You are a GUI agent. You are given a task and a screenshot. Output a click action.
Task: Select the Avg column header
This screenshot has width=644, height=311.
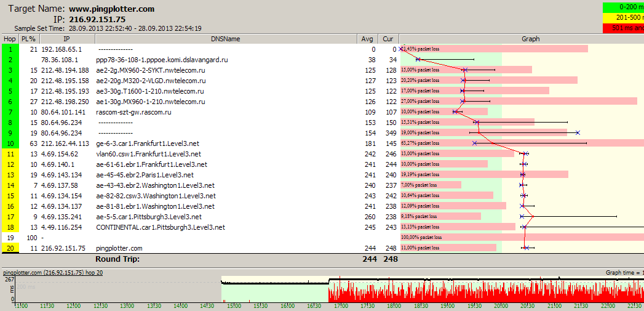click(x=367, y=39)
